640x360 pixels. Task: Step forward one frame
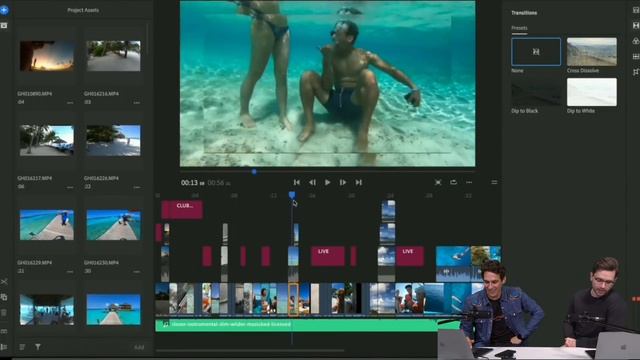[343, 182]
